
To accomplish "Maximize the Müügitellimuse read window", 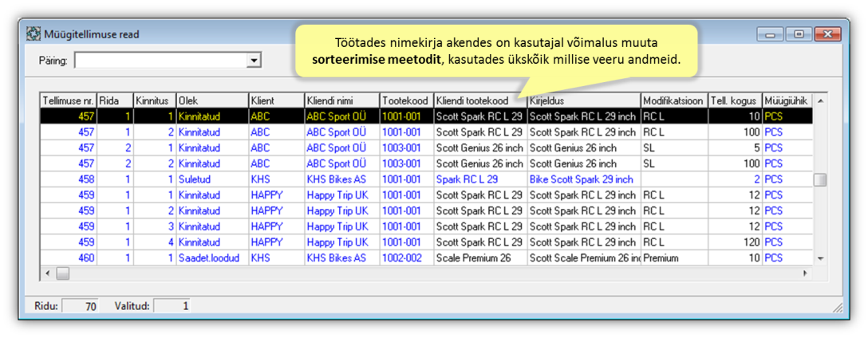I will (x=799, y=34).
